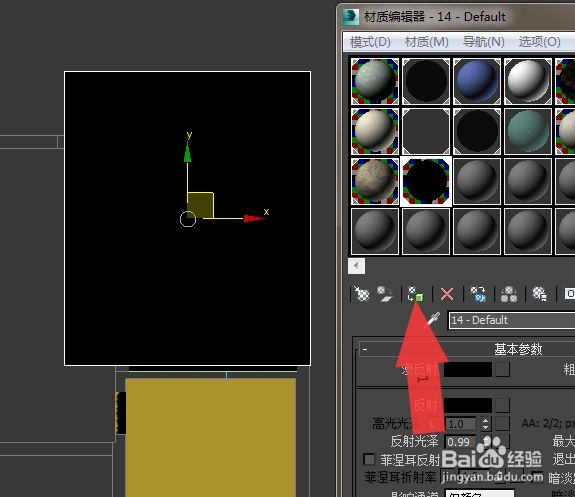The image size is (575, 497).
Task: Collapse the 基本参数 rollout
Action: [365, 349]
